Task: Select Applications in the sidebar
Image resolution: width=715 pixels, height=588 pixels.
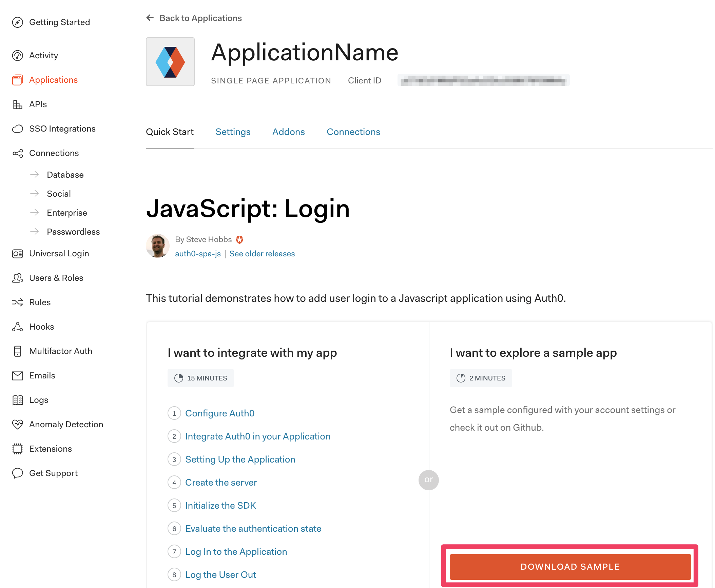Action: [53, 80]
